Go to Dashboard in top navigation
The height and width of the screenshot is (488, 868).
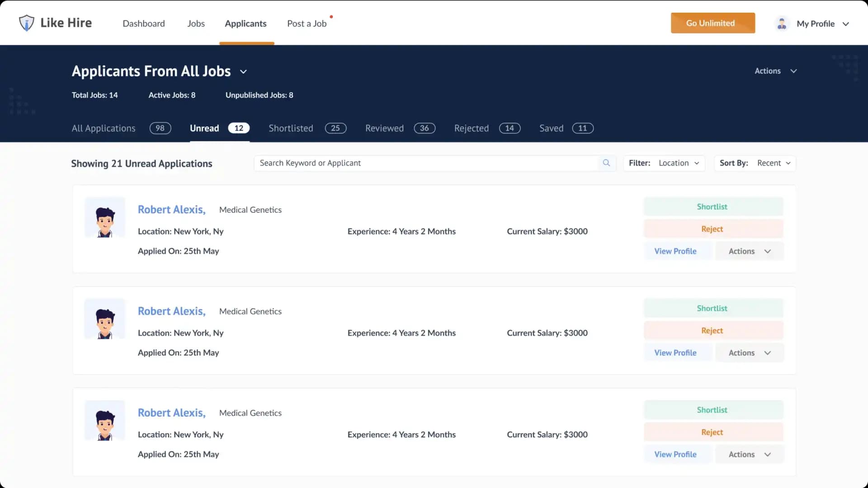click(x=144, y=23)
